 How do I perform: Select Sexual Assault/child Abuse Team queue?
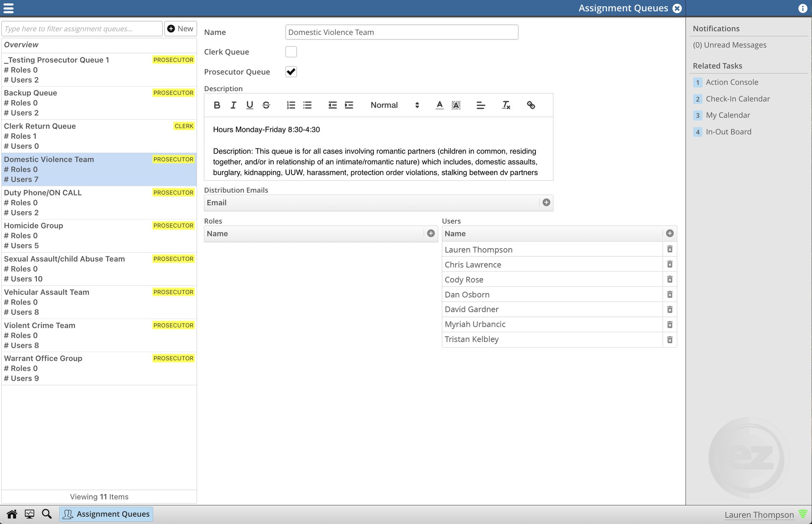point(99,269)
